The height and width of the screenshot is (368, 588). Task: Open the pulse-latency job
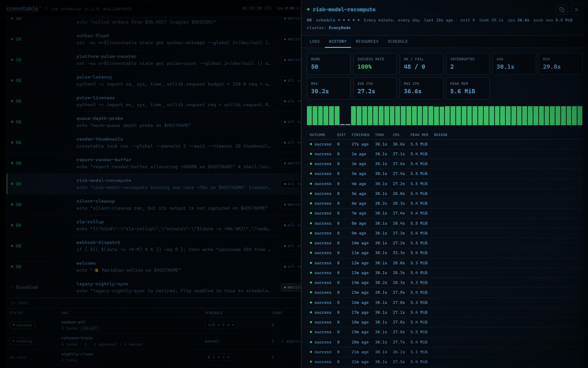coord(153,81)
